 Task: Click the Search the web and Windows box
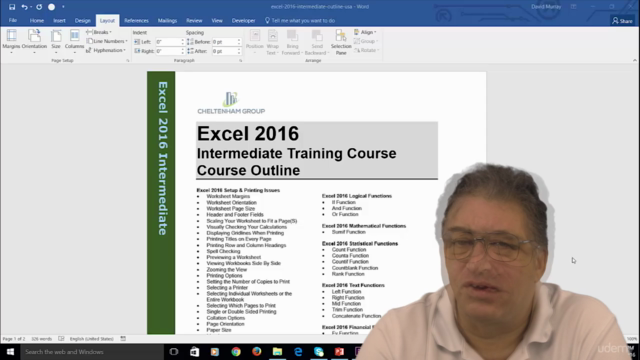[x=92, y=351]
